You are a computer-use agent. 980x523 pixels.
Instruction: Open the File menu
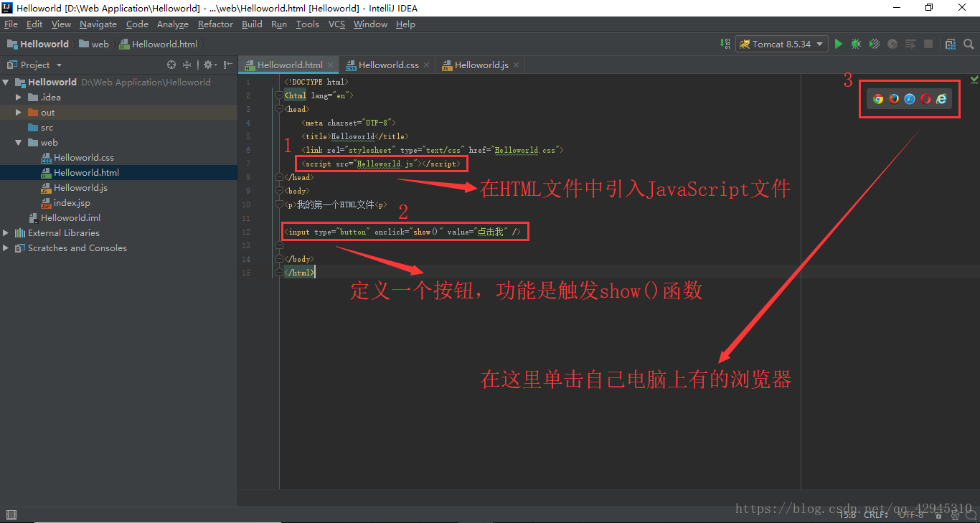11,24
